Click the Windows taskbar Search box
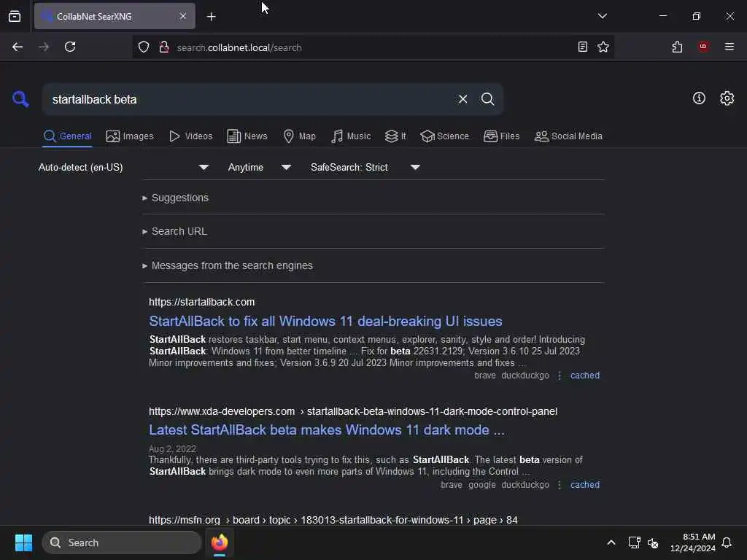The height and width of the screenshot is (560, 747). click(122, 542)
